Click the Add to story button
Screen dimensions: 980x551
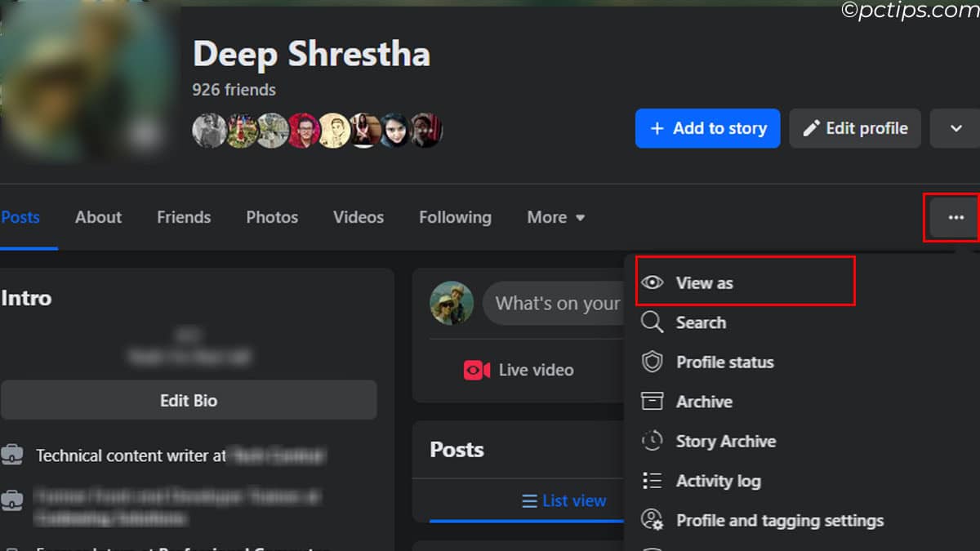(707, 128)
